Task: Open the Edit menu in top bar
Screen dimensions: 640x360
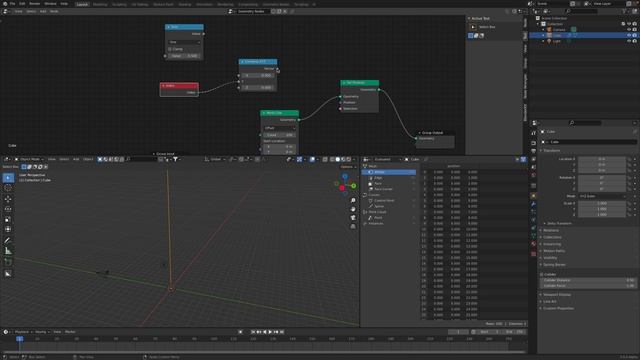Action: (22, 4)
